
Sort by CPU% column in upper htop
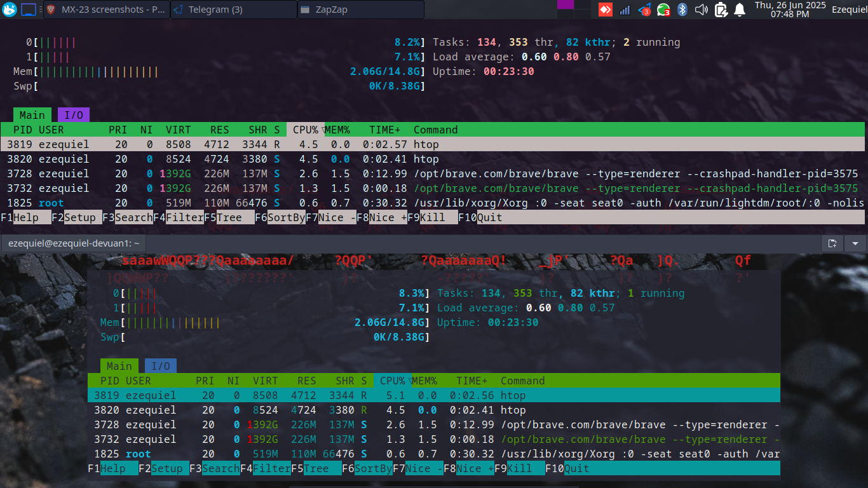coord(306,130)
